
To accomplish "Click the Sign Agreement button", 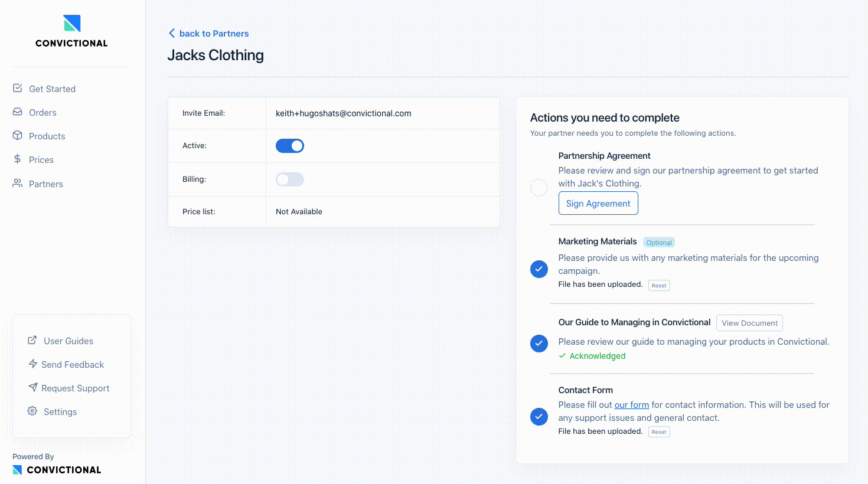I will [x=598, y=204].
